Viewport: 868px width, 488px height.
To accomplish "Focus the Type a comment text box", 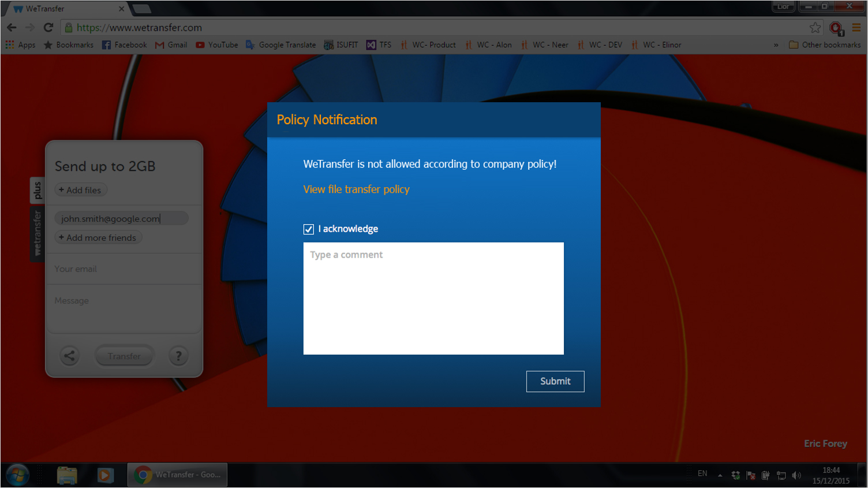I will tap(433, 299).
